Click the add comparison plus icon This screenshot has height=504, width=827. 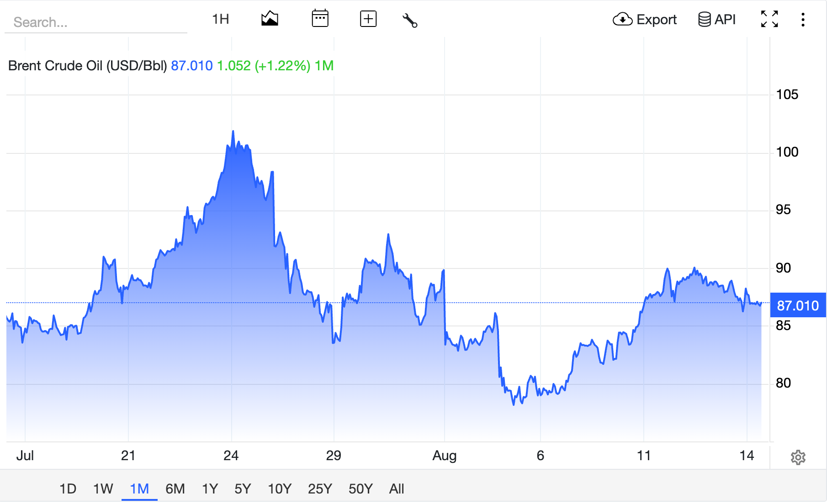[368, 19]
